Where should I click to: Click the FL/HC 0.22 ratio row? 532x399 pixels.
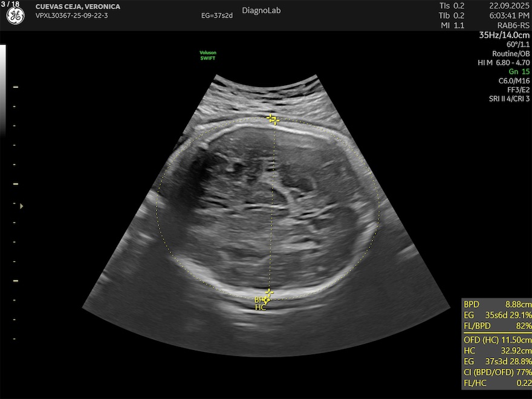click(x=497, y=382)
